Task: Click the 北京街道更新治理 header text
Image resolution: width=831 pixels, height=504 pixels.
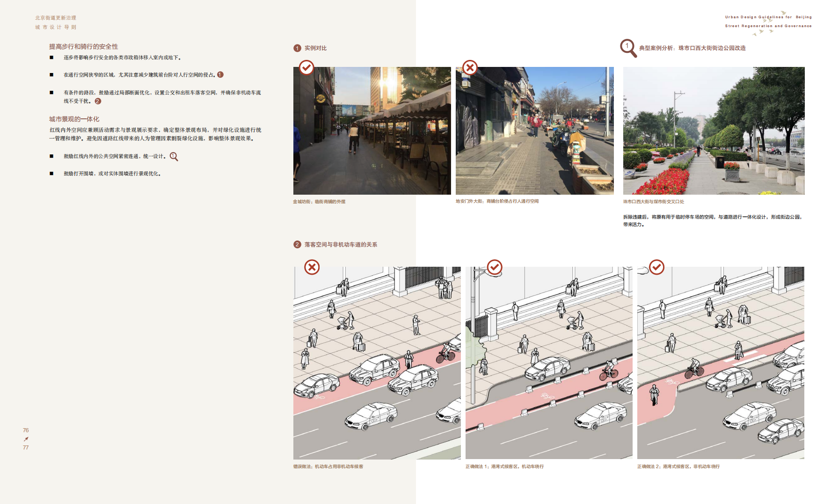Action: (x=56, y=18)
